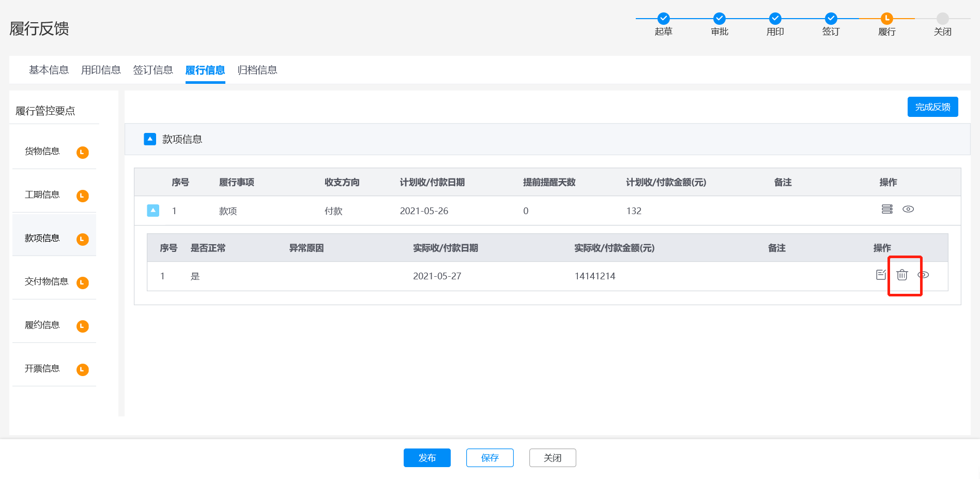Select 交付物信息 in the sidebar
This screenshot has height=479, width=980.
coord(47,281)
